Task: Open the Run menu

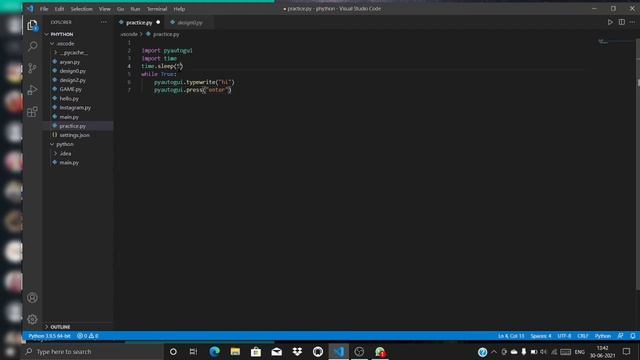Action: (x=135, y=9)
